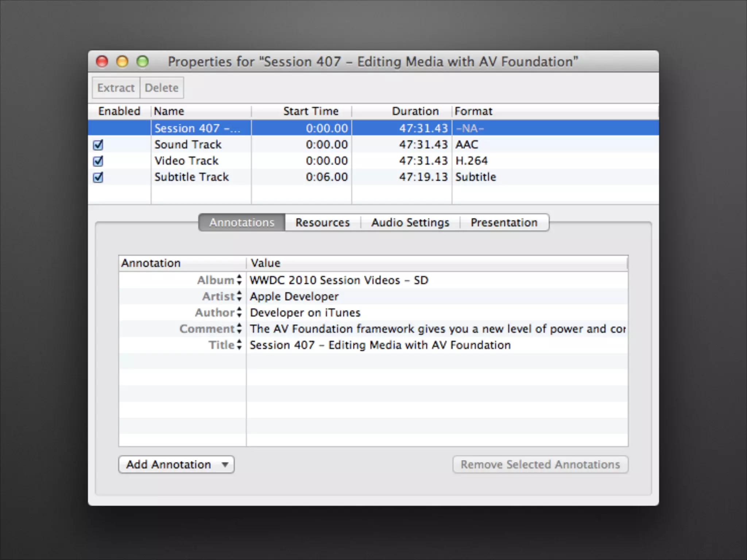This screenshot has width=747, height=560.
Task: Switch to the Resources tab
Action: click(x=322, y=222)
